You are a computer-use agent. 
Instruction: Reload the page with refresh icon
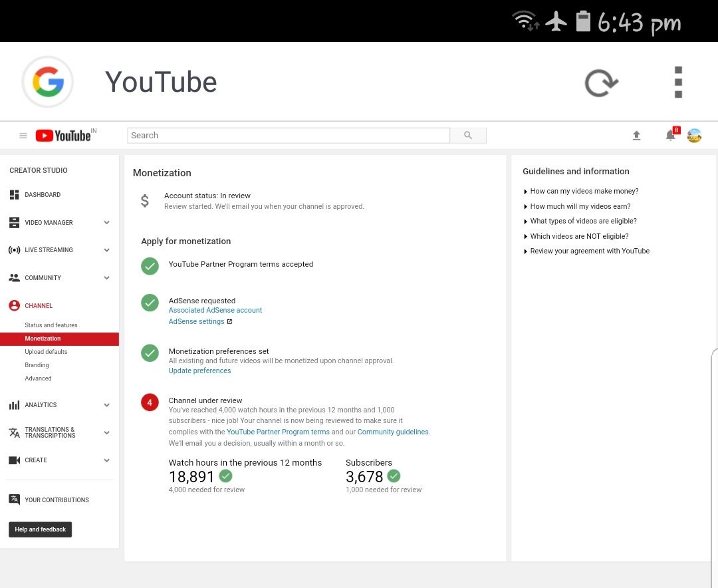click(x=601, y=83)
